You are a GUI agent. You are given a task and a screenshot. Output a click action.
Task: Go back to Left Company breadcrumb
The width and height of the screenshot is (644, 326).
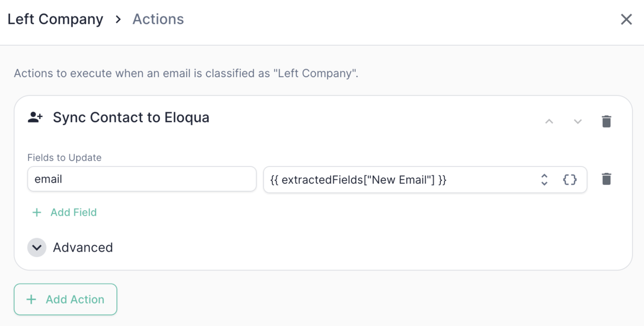click(55, 19)
